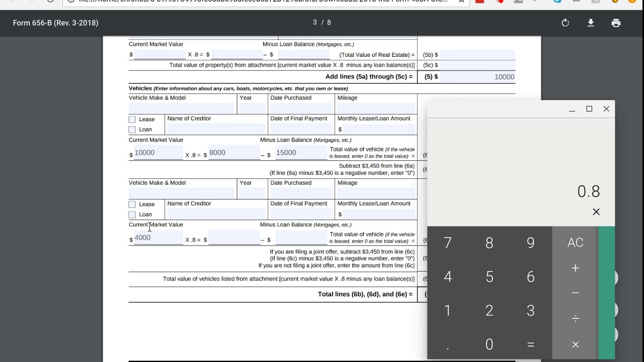Click real estate Current Market Value field
This screenshot has height=362, width=644.
(x=160, y=54)
